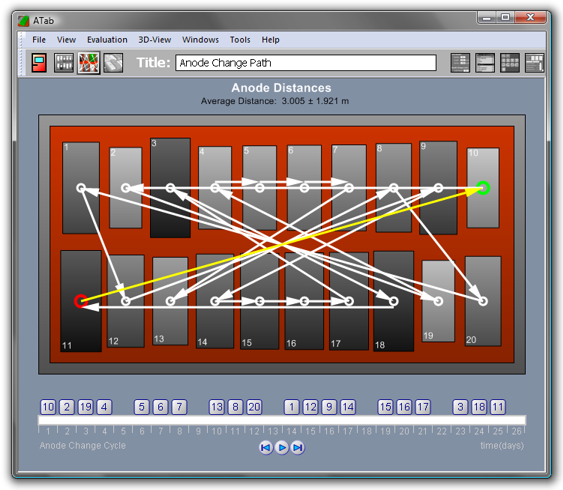Click the Anode Distances heading
Screen dimensions: 563x490
click(x=281, y=88)
